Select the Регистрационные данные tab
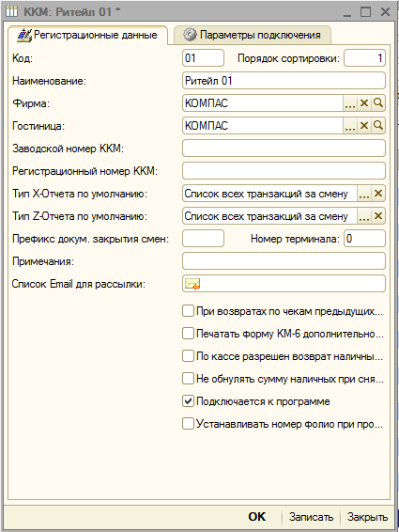Image resolution: width=399 pixels, height=532 pixels. [88, 35]
